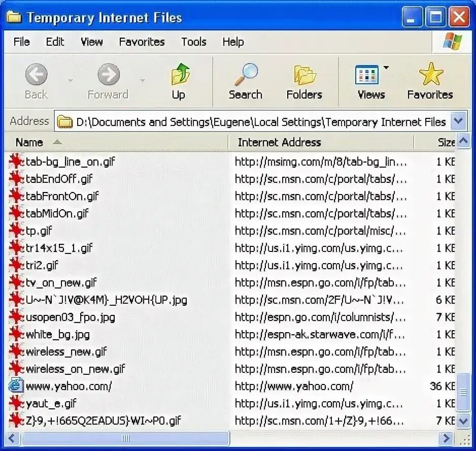This screenshot has height=451, width=476.
Task: Click the horizontal scrollbar right arrow
Action: tap(447, 438)
